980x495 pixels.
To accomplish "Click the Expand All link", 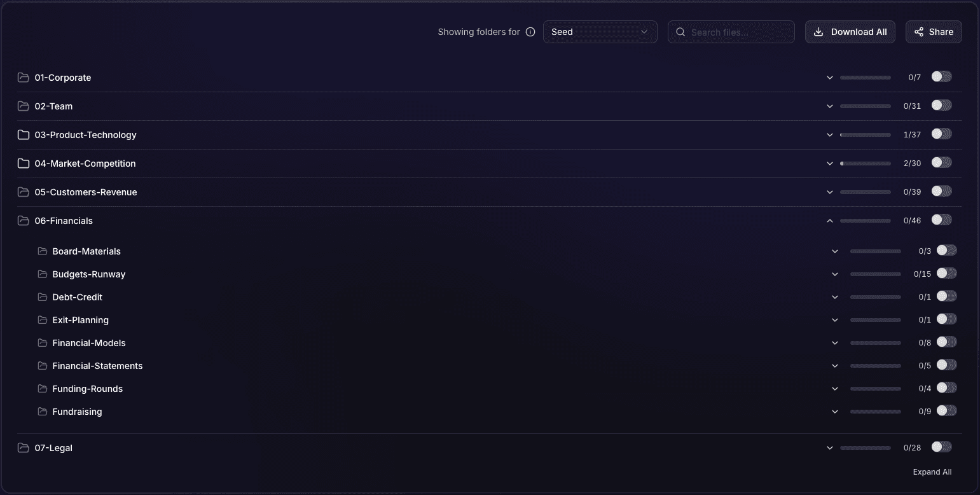I will 932,472.
